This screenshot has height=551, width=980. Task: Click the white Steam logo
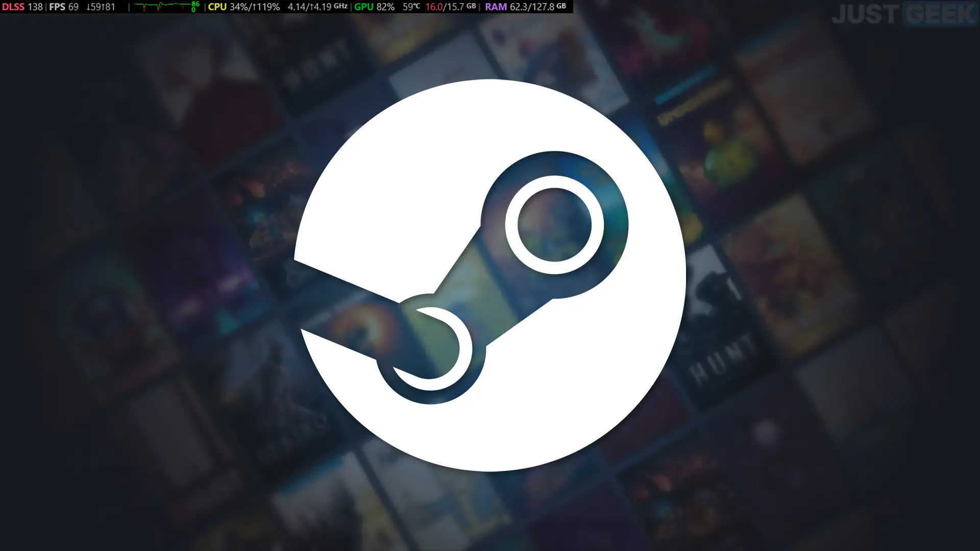tap(490, 275)
